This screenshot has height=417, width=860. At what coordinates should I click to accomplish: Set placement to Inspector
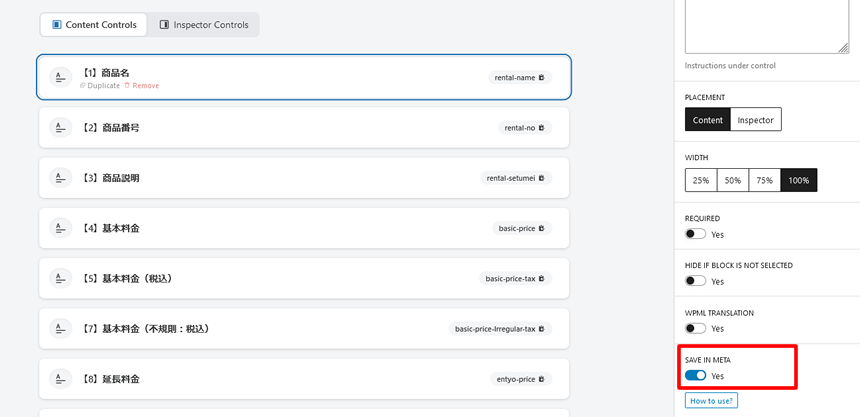[x=755, y=120]
